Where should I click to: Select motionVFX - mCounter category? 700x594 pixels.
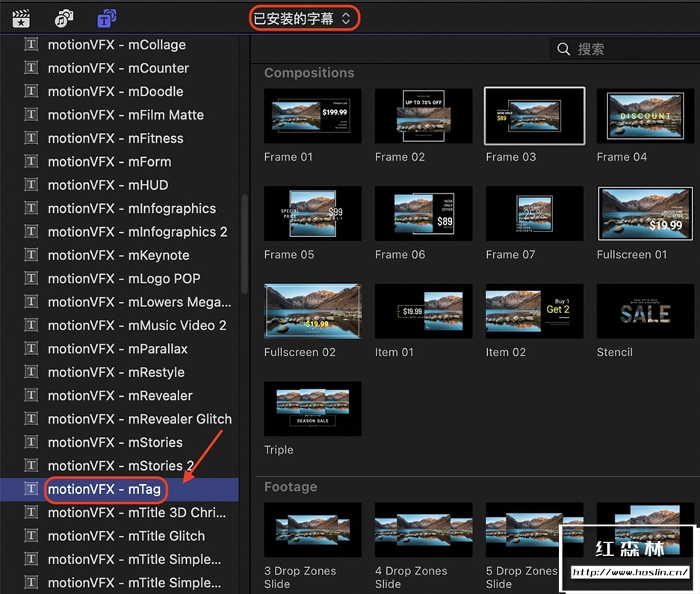pos(120,68)
